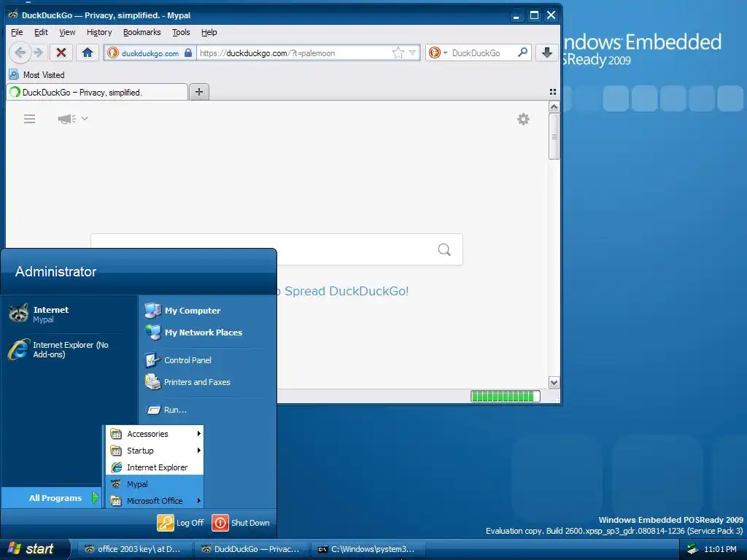Expand chevron next to megaphone

click(85, 118)
